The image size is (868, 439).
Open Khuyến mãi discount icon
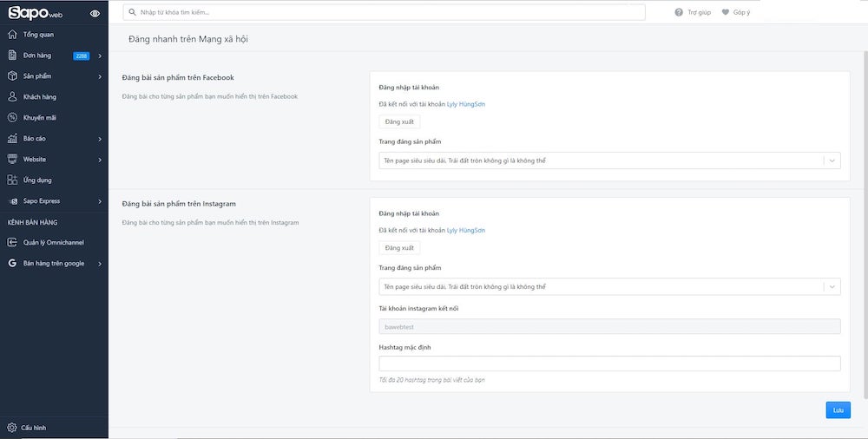[x=12, y=118]
